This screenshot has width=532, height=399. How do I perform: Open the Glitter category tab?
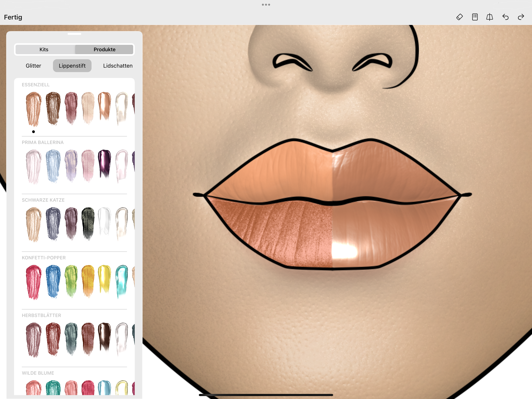tap(33, 66)
